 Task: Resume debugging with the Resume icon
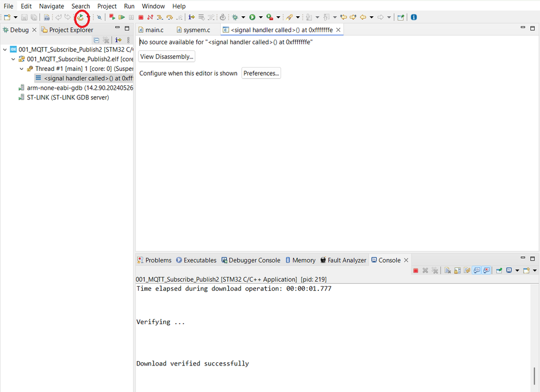[122, 17]
